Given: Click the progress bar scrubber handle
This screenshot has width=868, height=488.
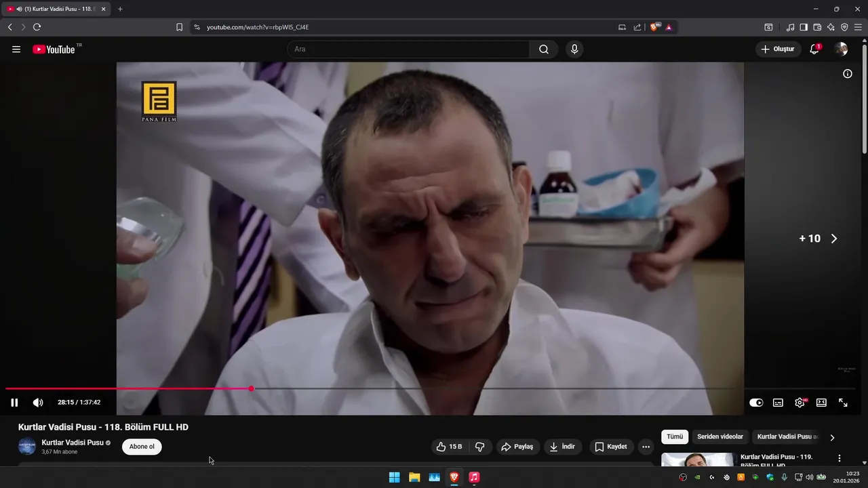Looking at the screenshot, I should 252,388.
